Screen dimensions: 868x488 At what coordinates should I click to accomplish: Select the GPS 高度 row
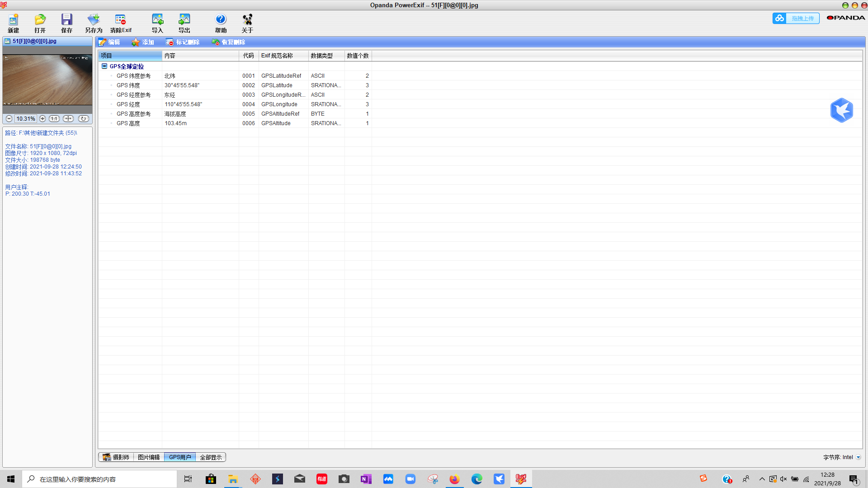coord(128,123)
